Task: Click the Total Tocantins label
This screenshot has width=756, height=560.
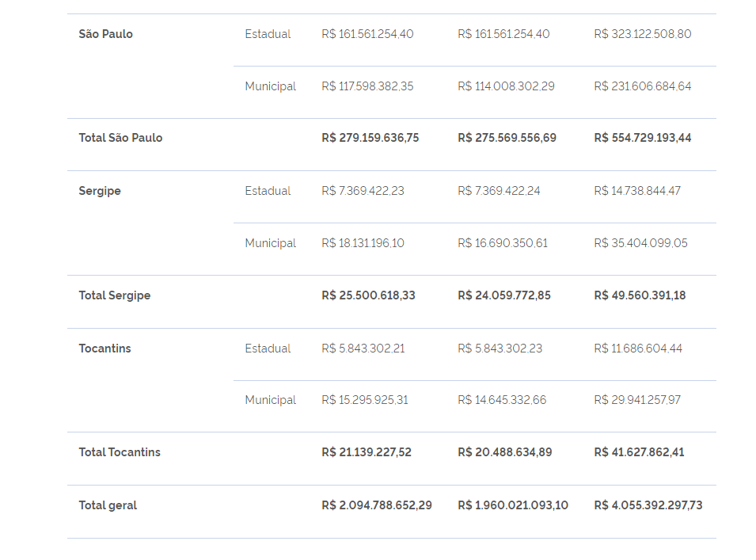Action: coord(120,452)
